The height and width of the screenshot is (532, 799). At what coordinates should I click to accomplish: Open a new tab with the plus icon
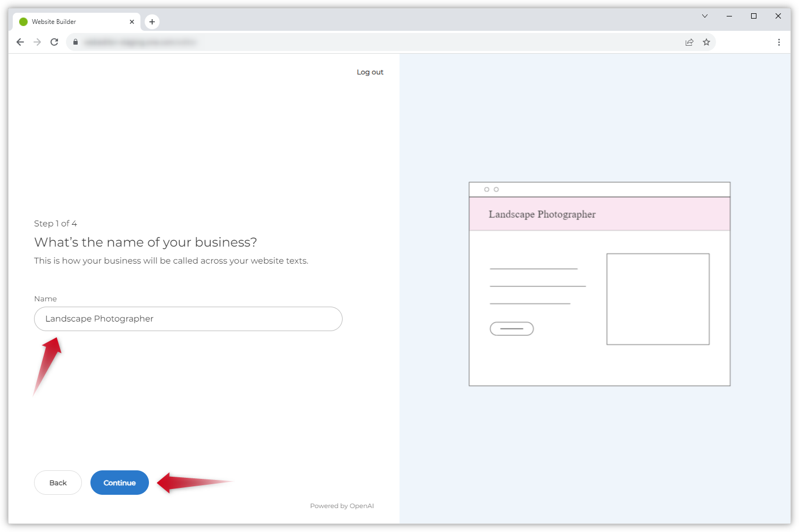pyautogui.click(x=152, y=22)
